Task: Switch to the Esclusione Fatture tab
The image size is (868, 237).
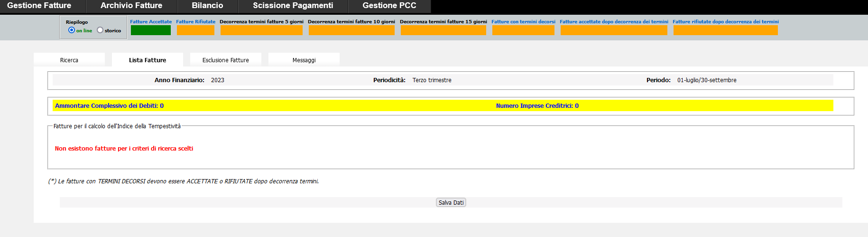Action: (225, 60)
